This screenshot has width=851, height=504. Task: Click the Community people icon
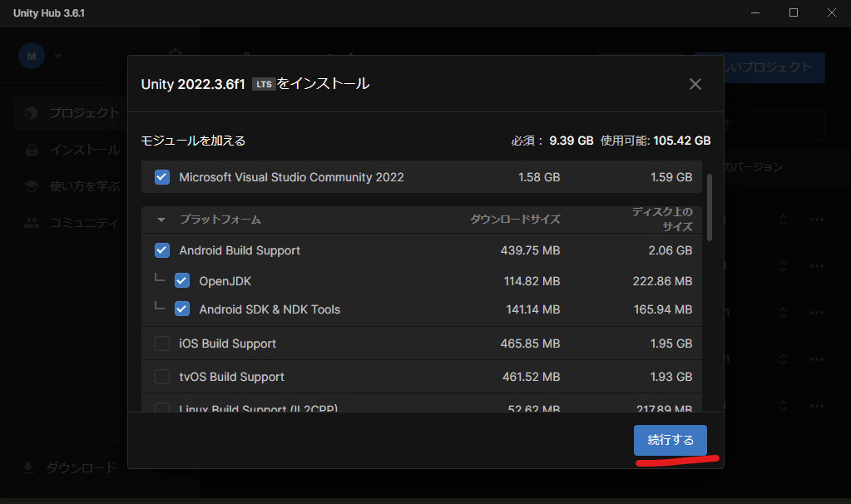[x=32, y=222]
